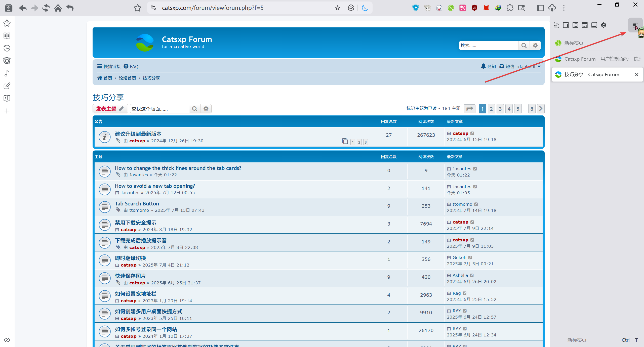View site information icon in address bar
644x347 pixels.
pos(153,8)
